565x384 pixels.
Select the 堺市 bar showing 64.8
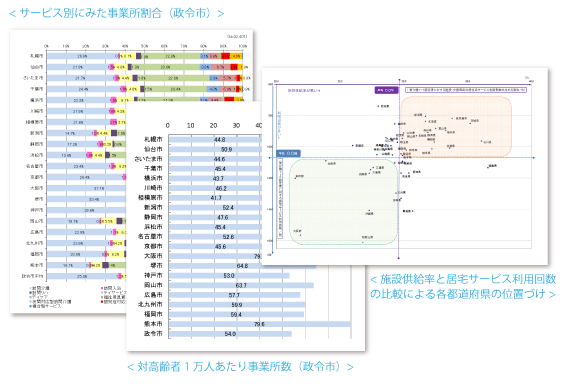242,266
